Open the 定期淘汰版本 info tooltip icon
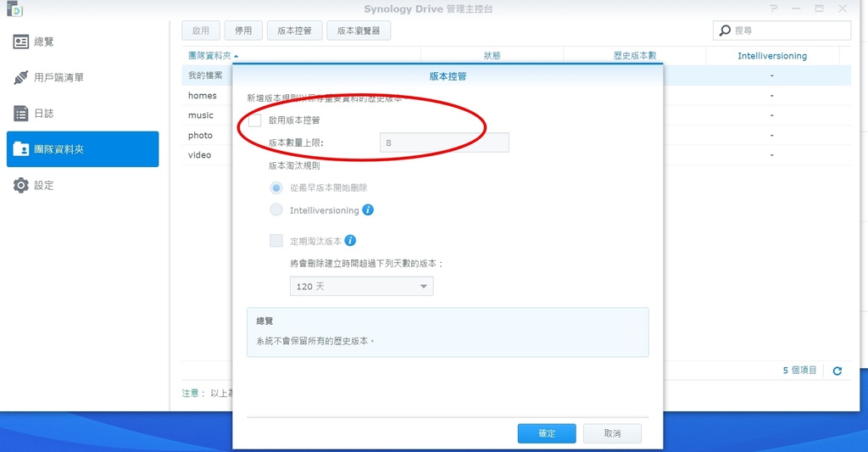Image resolution: width=868 pixels, height=452 pixels. (350, 240)
